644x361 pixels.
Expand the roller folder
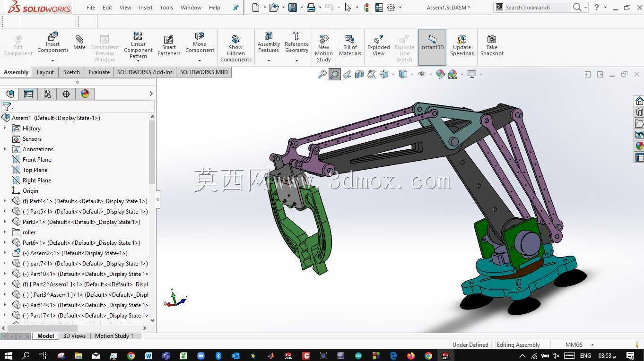coord(5,232)
